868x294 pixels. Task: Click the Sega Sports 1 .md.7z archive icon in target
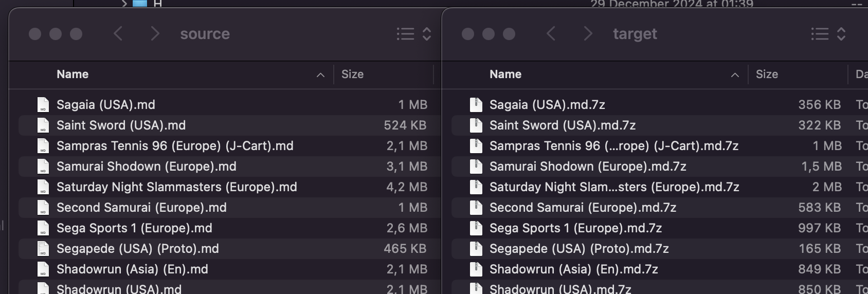[x=476, y=228]
